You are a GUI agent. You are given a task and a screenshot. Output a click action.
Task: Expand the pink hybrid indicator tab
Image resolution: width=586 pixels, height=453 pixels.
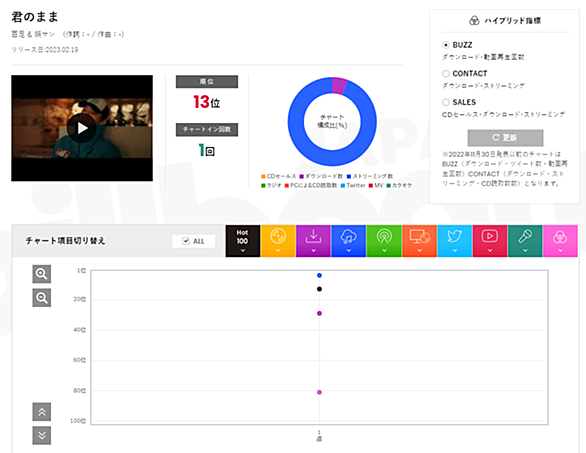click(560, 241)
